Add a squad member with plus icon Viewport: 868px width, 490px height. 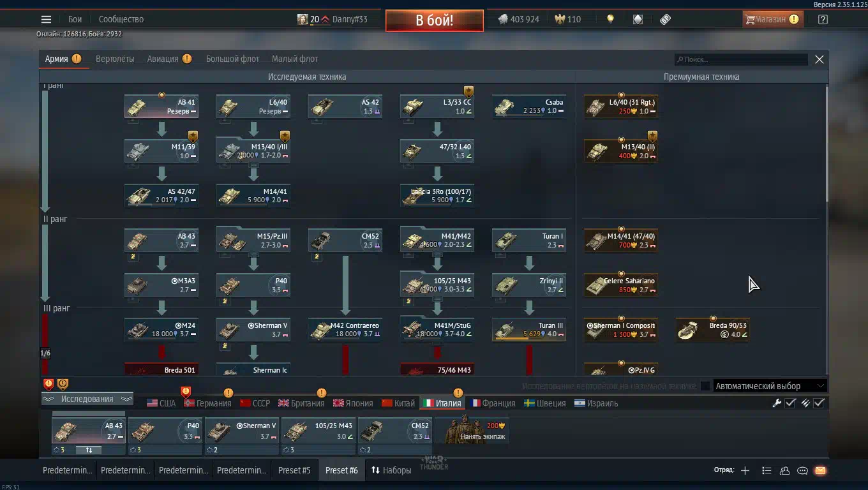pos(745,470)
